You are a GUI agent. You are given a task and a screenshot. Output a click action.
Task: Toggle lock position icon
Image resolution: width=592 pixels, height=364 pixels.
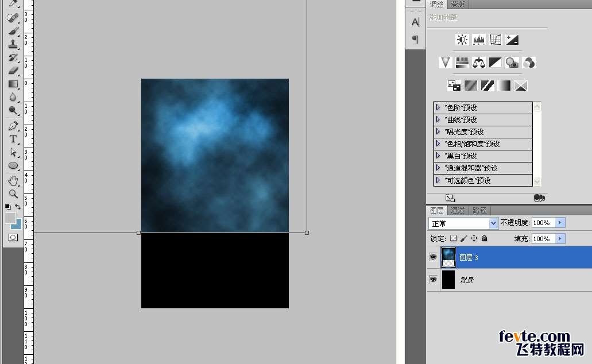[474, 238]
